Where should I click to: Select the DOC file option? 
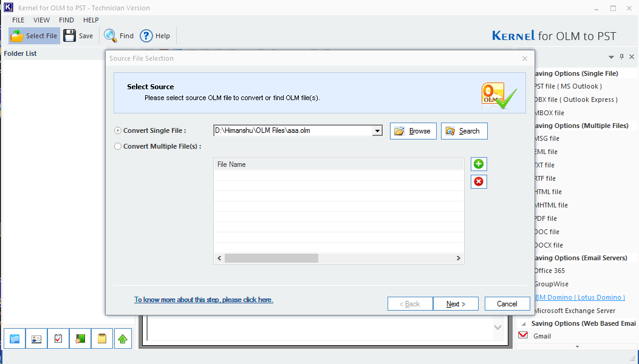pyautogui.click(x=547, y=232)
